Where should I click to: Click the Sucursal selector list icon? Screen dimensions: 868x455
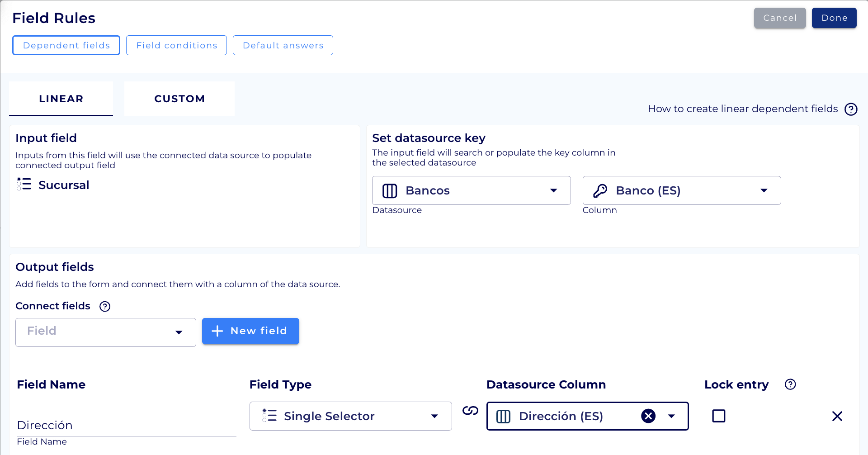pyautogui.click(x=24, y=184)
